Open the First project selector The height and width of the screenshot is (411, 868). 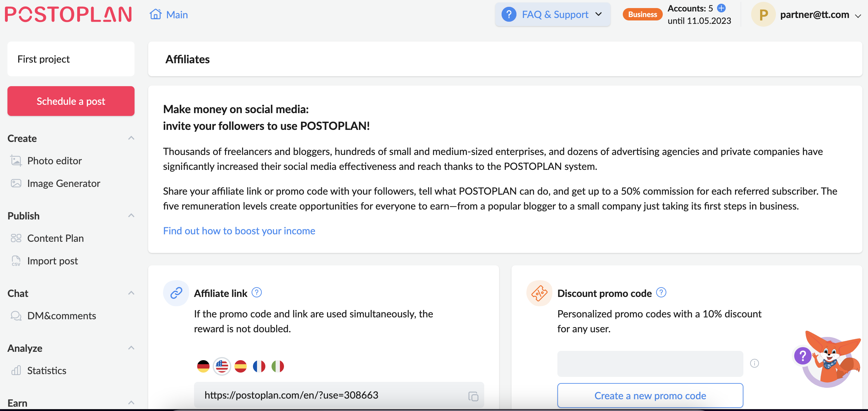[x=71, y=59]
